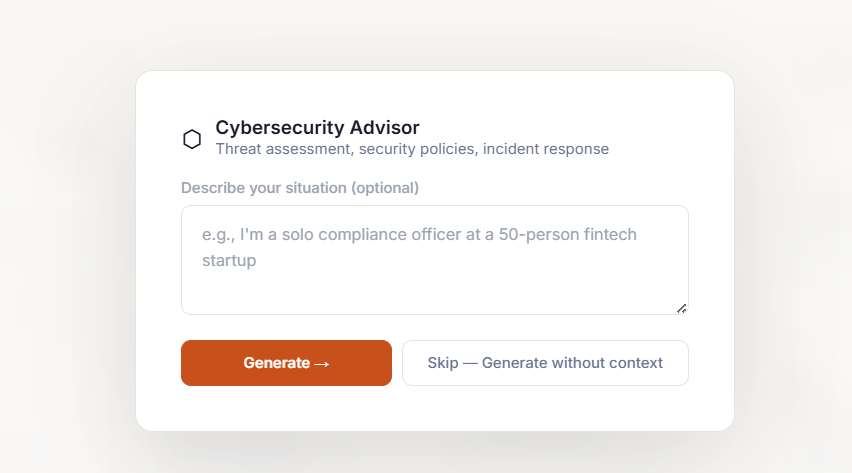This screenshot has width=852, height=473.
Task: Click the 'Cybersecurity Advisor' heading
Action: [x=317, y=128]
